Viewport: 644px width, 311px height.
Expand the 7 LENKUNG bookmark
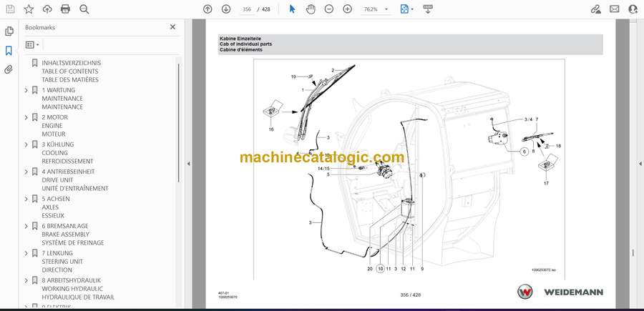pyautogui.click(x=26, y=253)
